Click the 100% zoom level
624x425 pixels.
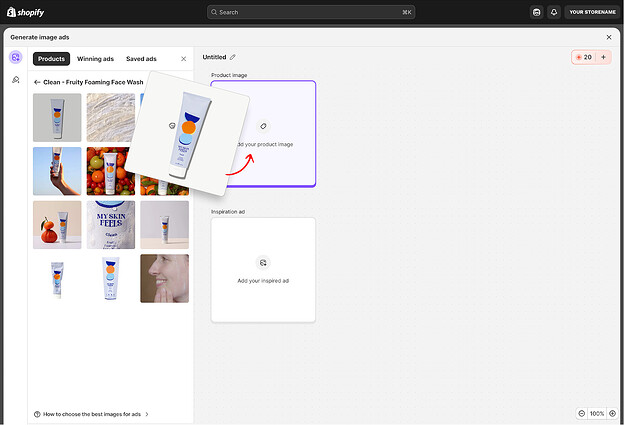coord(597,414)
